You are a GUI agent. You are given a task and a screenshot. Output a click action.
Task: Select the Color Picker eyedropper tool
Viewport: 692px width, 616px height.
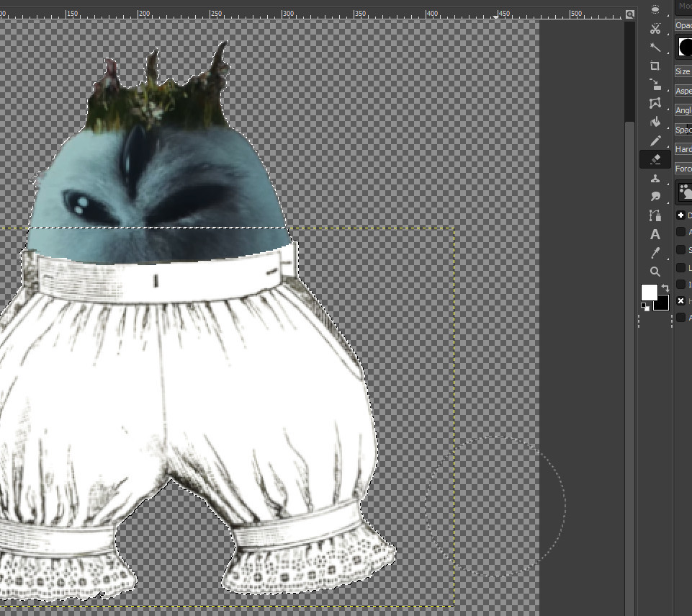point(655,253)
